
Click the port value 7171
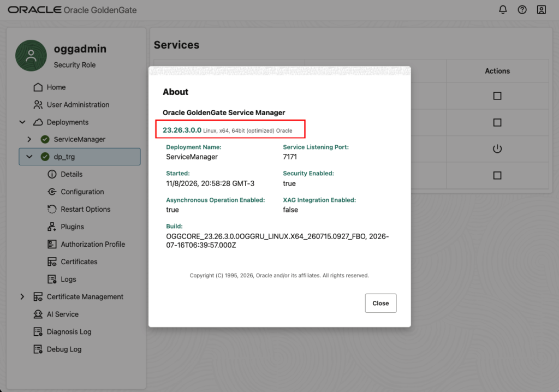(290, 157)
